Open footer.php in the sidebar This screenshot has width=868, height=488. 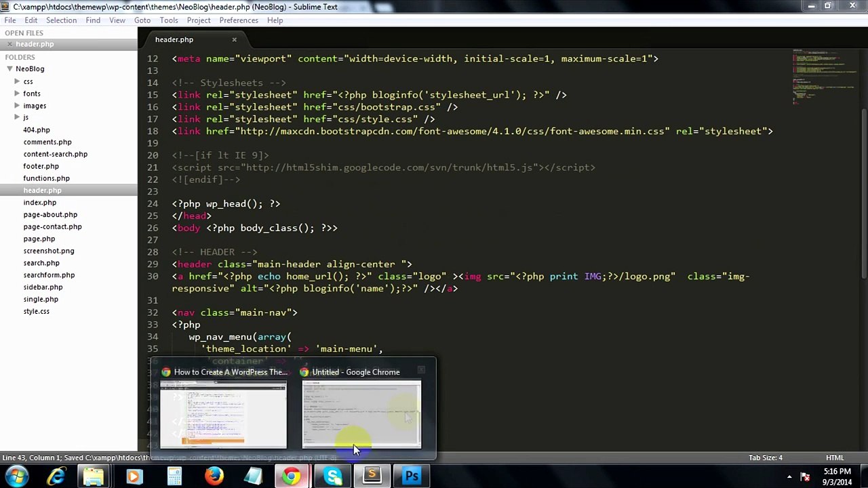tap(41, 166)
